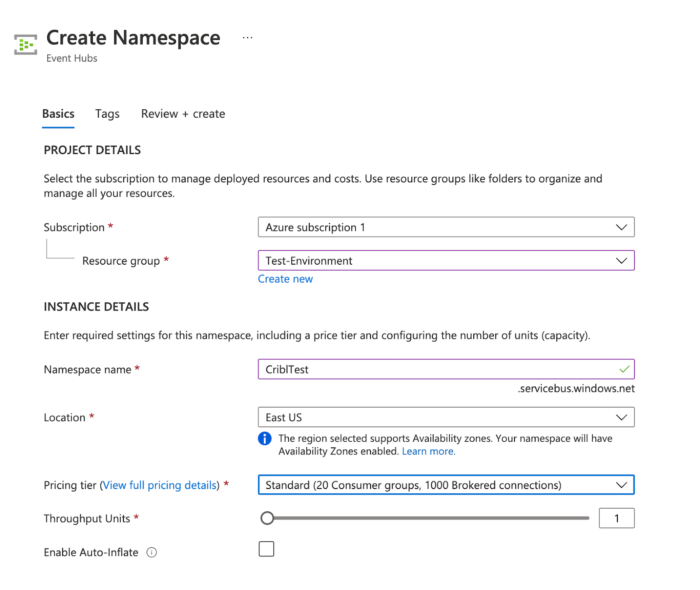Click the availability zones info icon
Screen dimensions: 700x590
tap(265, 438)
